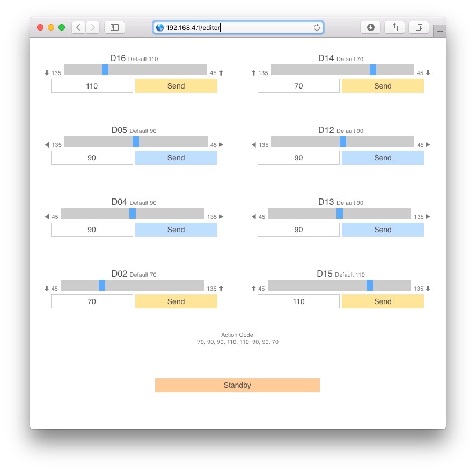
Task: Toggle the Safari sidebar button
Action: pyautogui.click(x=114, y=27)
